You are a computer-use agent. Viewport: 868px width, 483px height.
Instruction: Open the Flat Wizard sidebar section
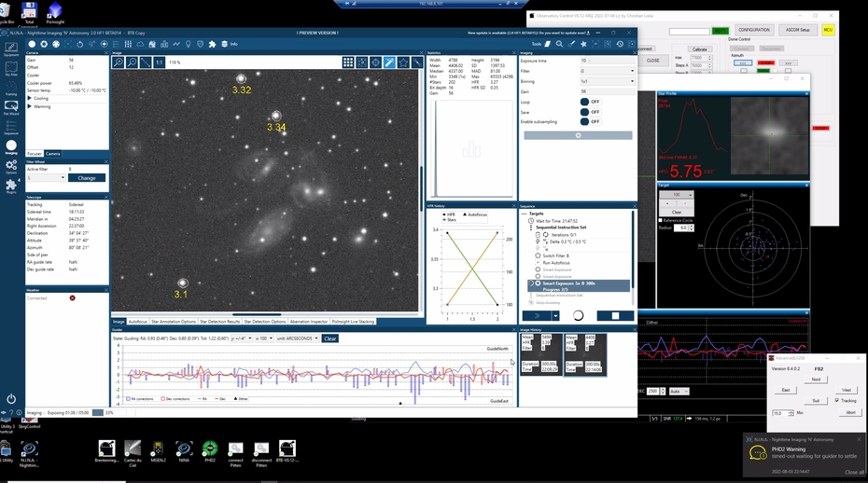[11, 108]
